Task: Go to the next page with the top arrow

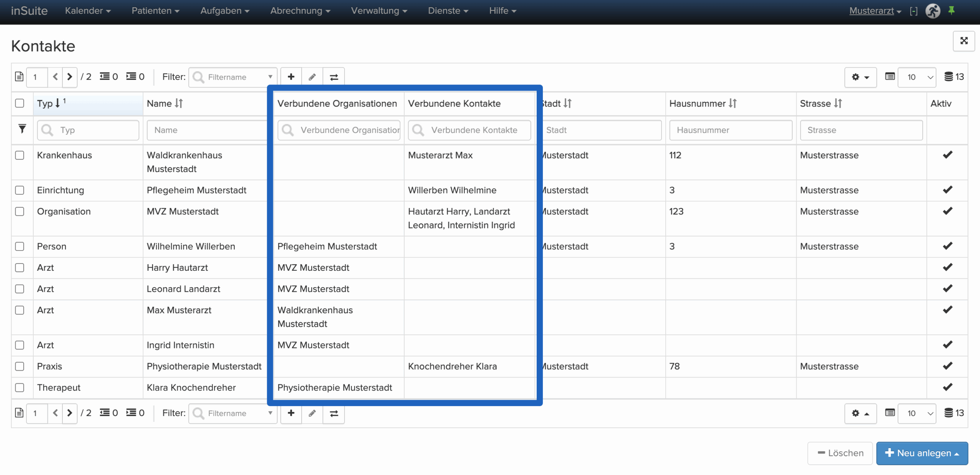Action: (x=70, y=77)
